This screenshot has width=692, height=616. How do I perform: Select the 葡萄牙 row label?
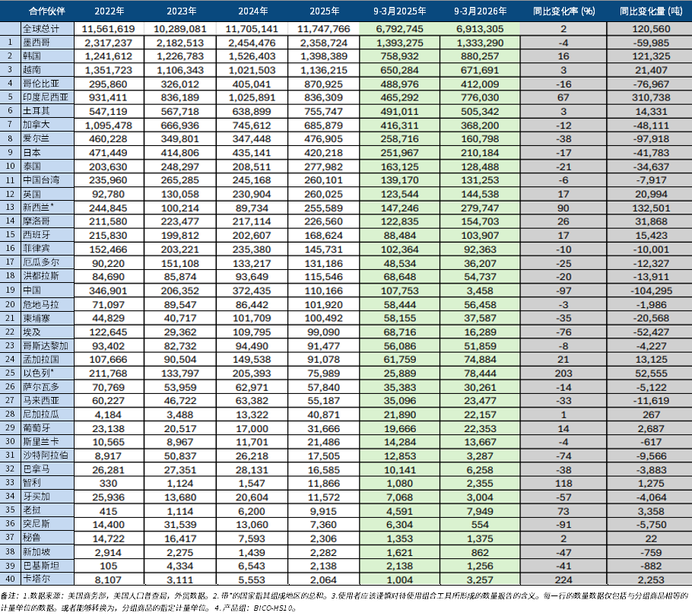(x=37, y=428)
